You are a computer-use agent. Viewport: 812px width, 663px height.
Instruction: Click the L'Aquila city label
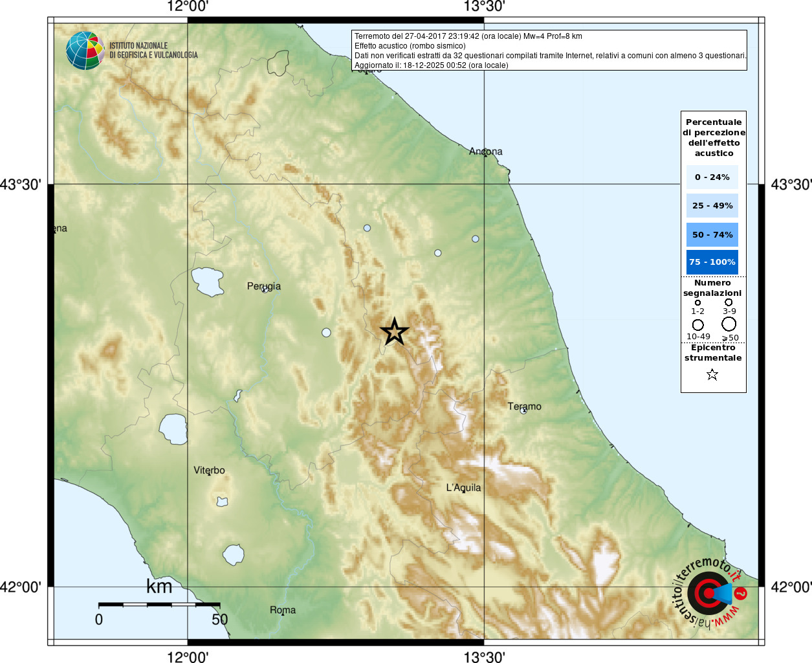click(x=463, y=488)
